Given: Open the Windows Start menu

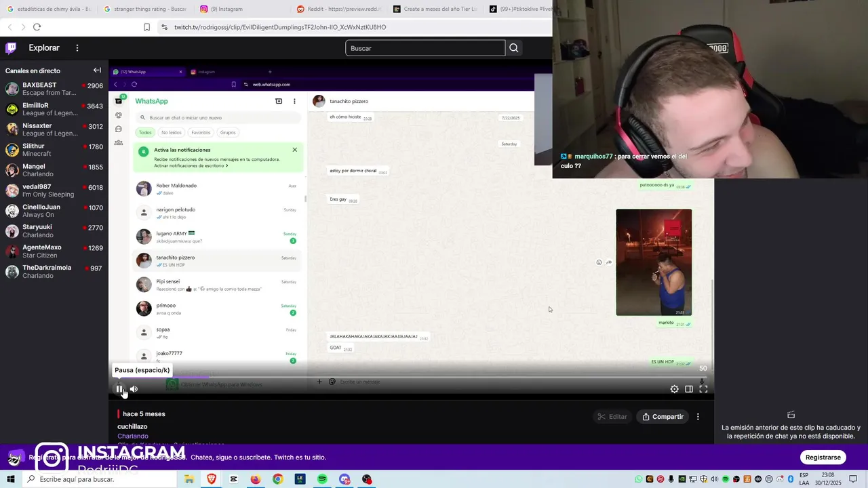Looking at the screenshot, I should click(x=11, y=479).
